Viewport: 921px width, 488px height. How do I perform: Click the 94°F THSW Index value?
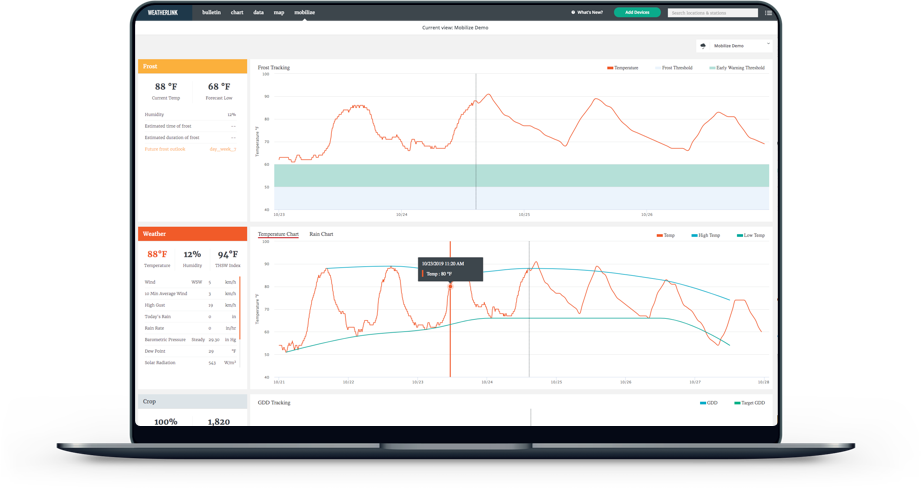pos(227,255)
